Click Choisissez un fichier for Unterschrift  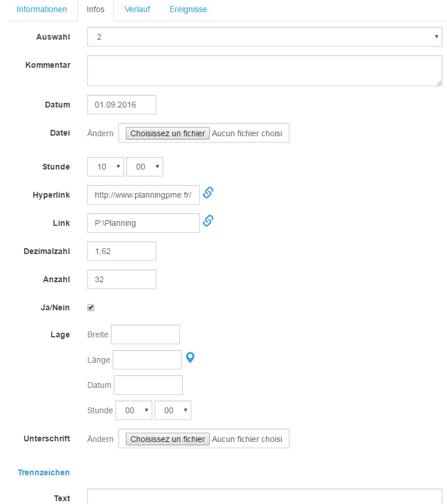(x=167, y=439)
